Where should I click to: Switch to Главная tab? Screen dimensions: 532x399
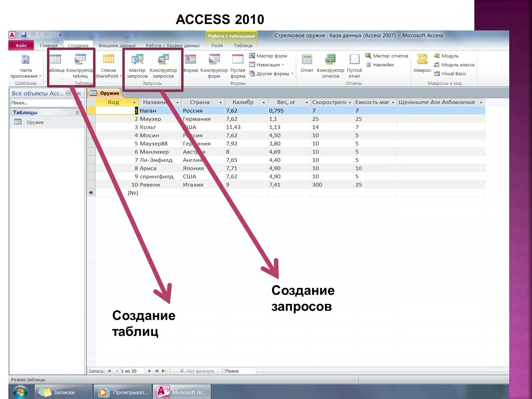tap(49, 46)
